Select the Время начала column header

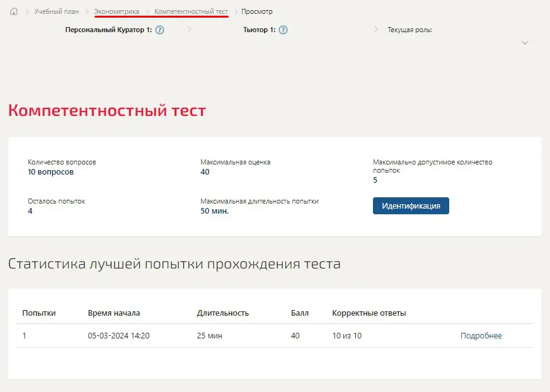tap(113, 313)
